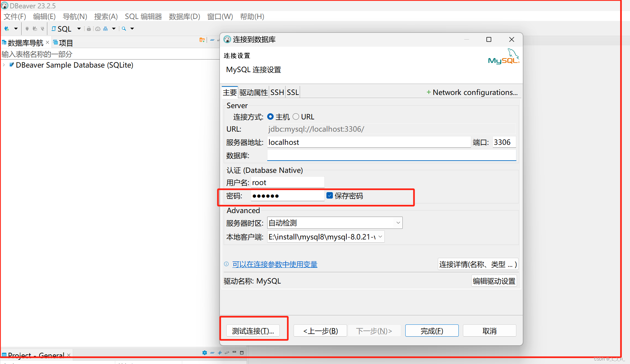630x364 pixels.
Task: Open project panel settings gear icon
Action: pyautogui.click(x=204, y=353)
